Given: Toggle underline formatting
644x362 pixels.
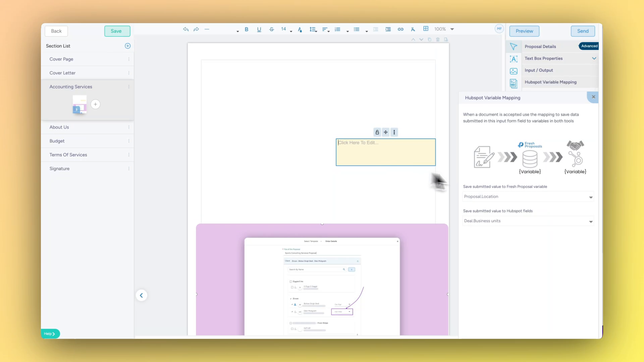Looking at the screenshot, I should point(259,29).
